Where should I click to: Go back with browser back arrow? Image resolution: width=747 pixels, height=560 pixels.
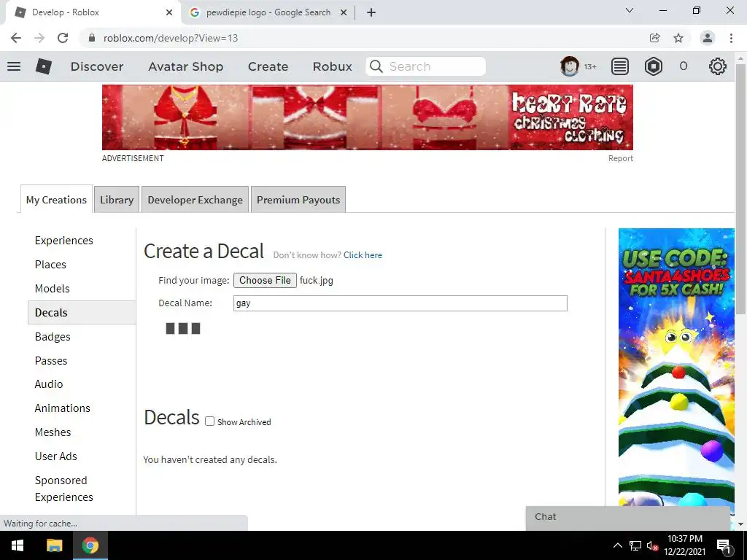click(16, 38)
